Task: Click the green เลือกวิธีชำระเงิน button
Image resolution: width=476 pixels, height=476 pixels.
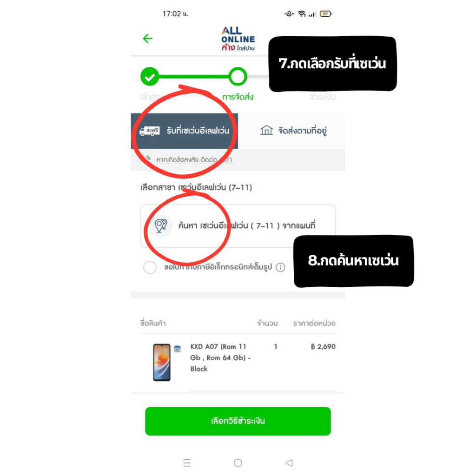Action: [238, 421]
